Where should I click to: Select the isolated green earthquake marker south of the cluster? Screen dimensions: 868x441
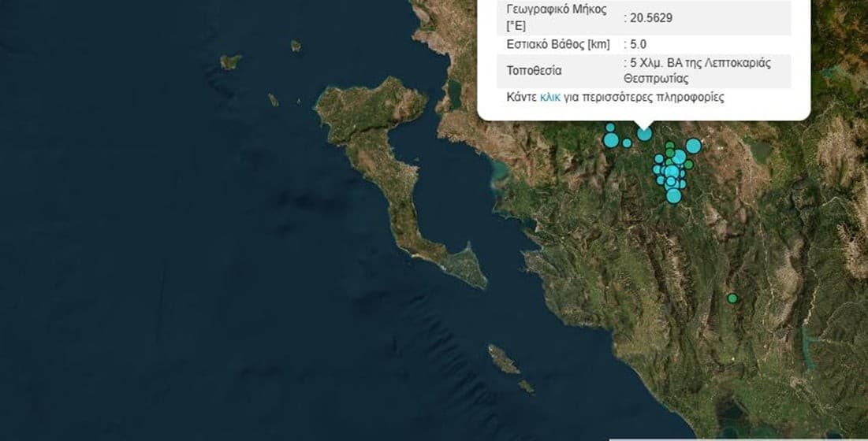(x=732, y=298)
